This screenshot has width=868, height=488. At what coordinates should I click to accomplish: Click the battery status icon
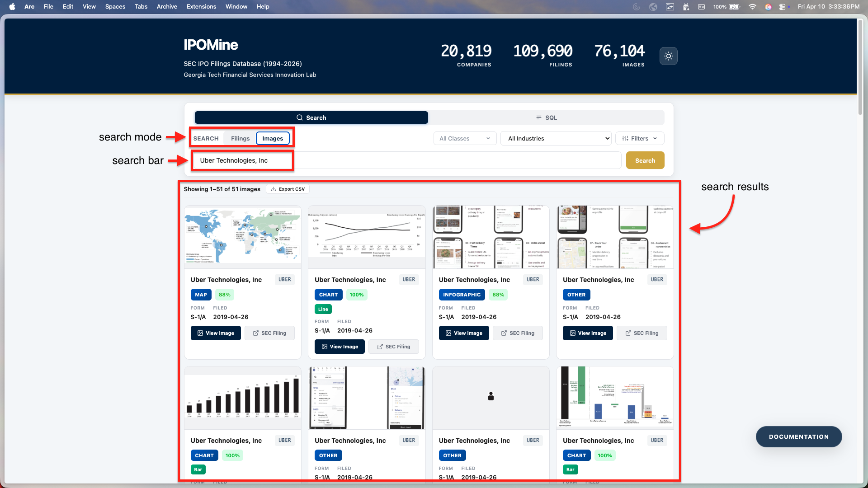[735, 6]
